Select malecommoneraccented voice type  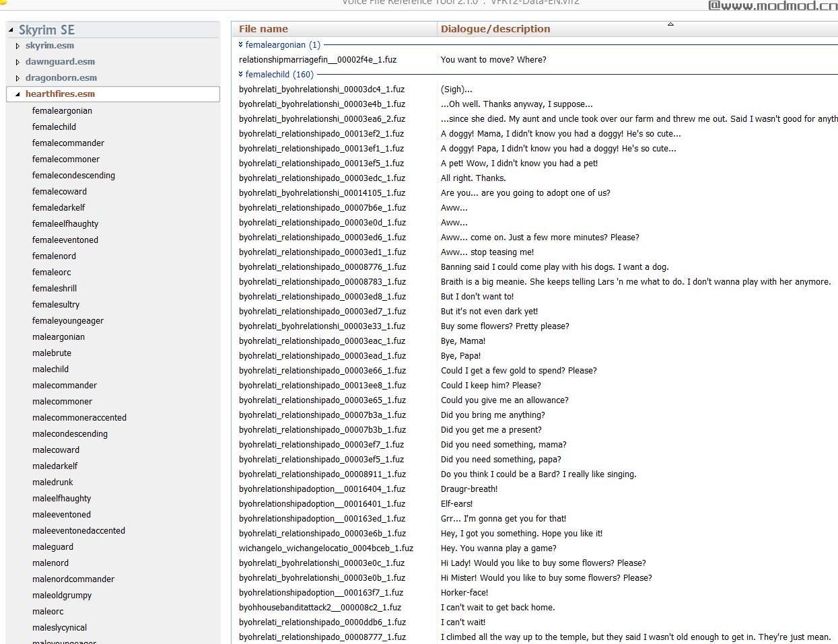pyautogui.click(x=79, y=417)
